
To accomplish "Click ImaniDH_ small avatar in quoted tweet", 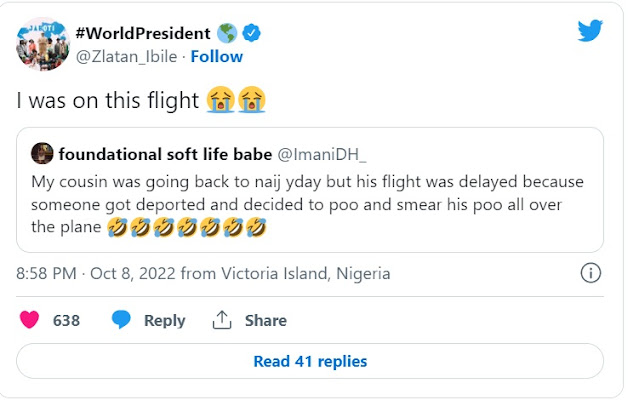I will (42, 153).
